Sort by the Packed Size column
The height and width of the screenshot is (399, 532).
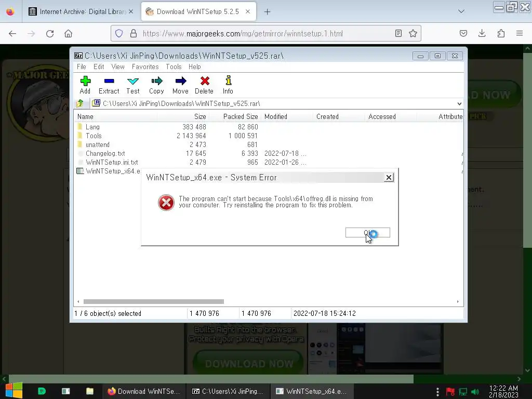[235, 116]
